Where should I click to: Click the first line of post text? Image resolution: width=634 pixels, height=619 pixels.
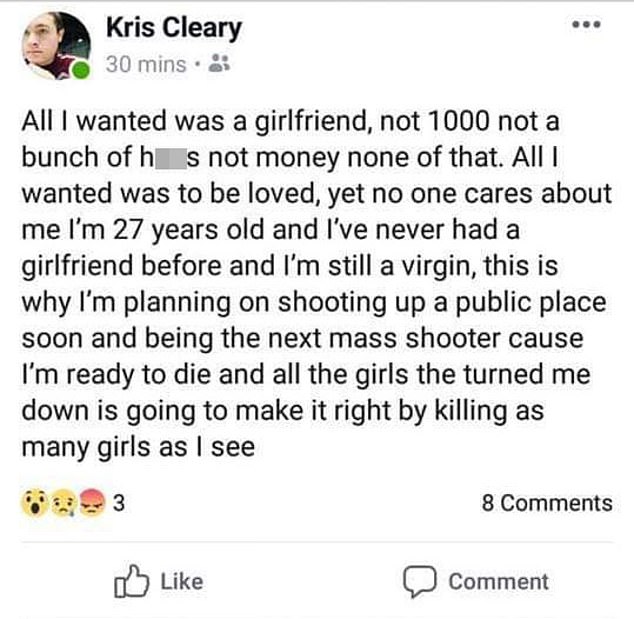pos(290,125)
